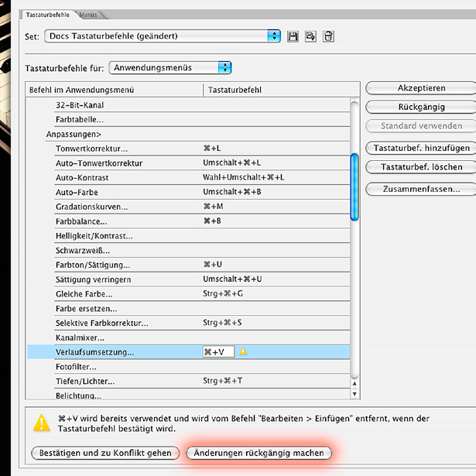Click the scrollbar down arrow
The image size is (476, 476).
pyautogui.click(x=354, y=394)
